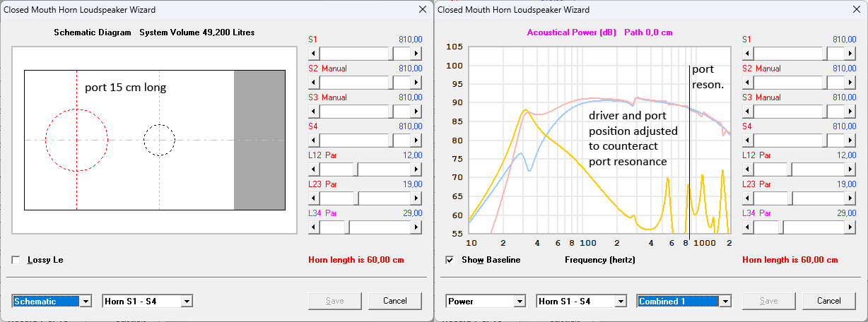Click the Acoustical Power (dB) chart title
This screenshot has height=322, width=868.
(573, 32)
